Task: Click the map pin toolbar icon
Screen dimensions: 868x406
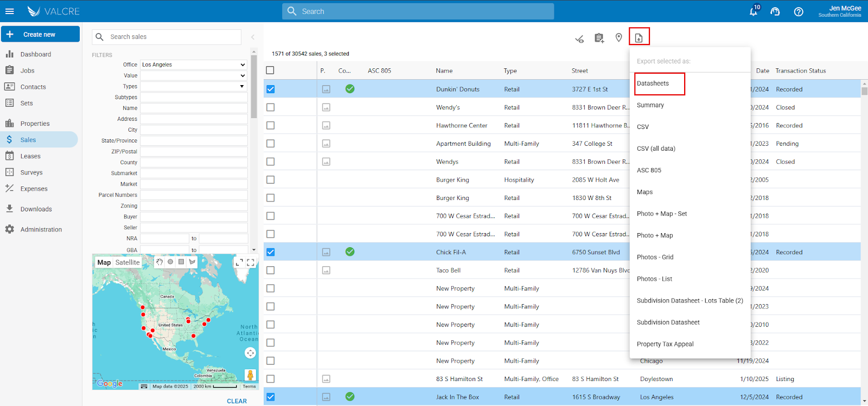Action: pyautogui.click(x=618, y=37)
